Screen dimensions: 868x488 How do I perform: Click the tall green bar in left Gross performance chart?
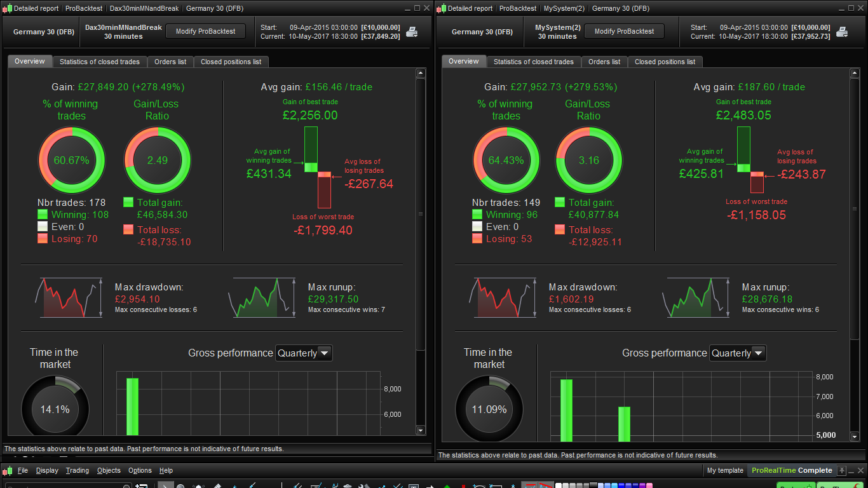coord(132,407)
